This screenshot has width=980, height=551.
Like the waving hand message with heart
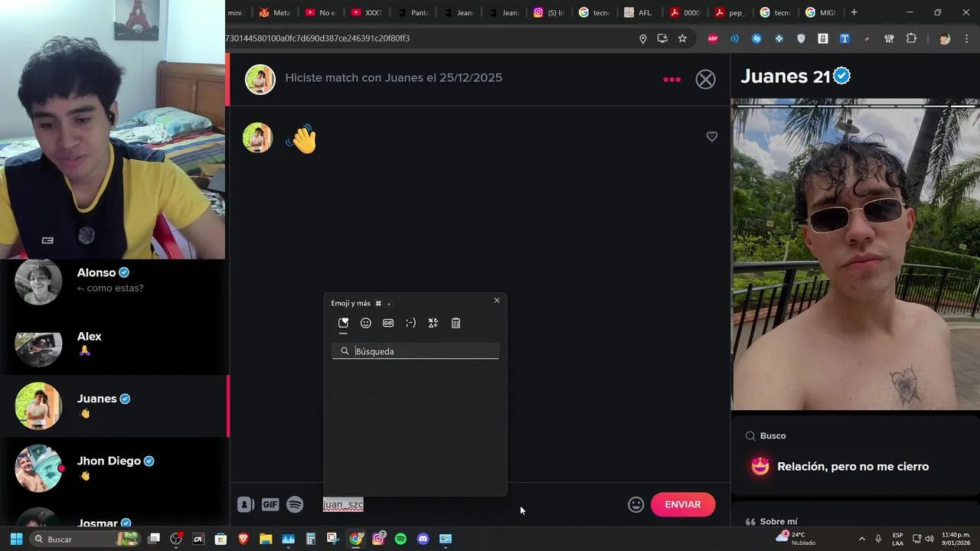pos(712,137)
